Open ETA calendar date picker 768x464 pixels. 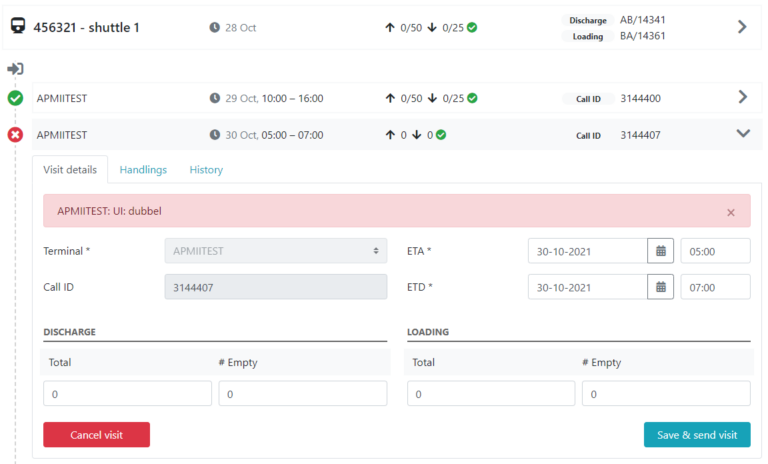pyautogui.click(x=660, y=251)
